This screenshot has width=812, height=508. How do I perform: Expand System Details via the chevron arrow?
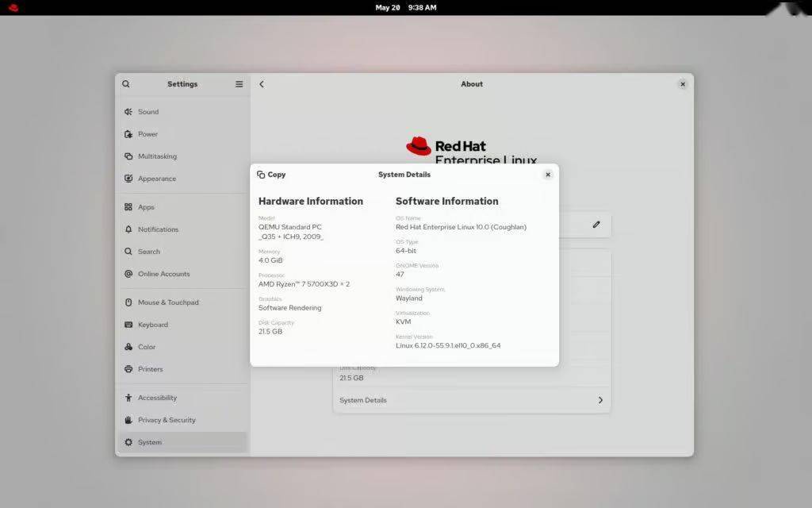tap(600, 400)
